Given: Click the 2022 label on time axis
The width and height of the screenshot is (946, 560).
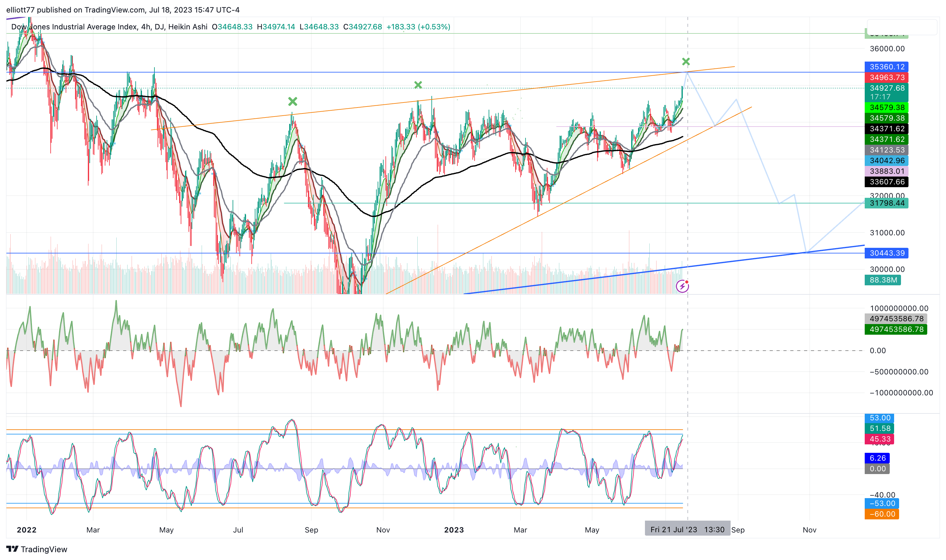Looking at the screenshot, I should [27, 530].
